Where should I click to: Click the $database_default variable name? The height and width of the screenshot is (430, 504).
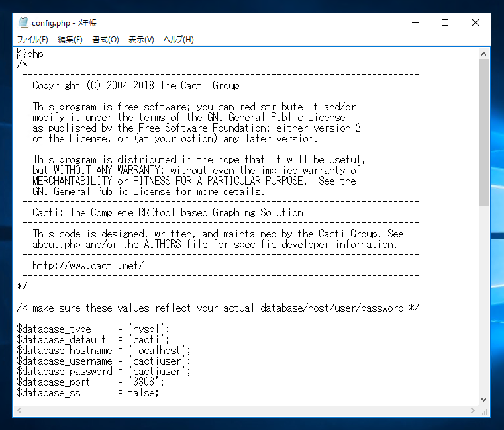coord(62,340)
